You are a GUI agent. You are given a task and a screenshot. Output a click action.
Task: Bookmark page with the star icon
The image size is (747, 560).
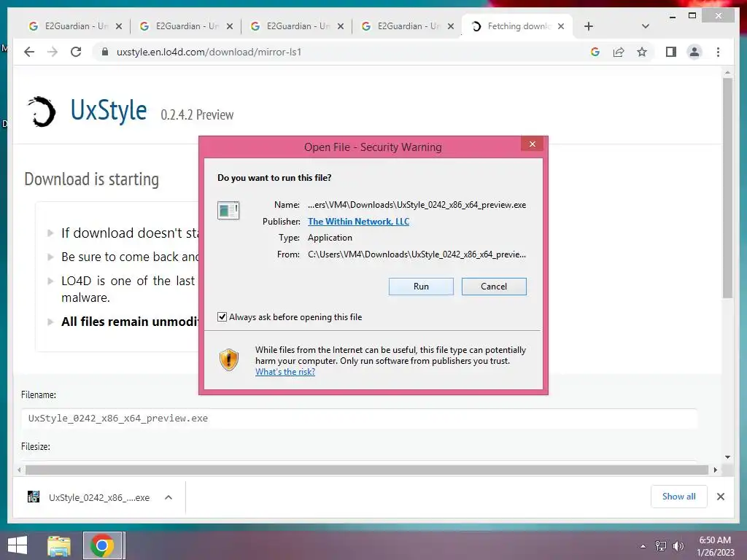(642, 52)
